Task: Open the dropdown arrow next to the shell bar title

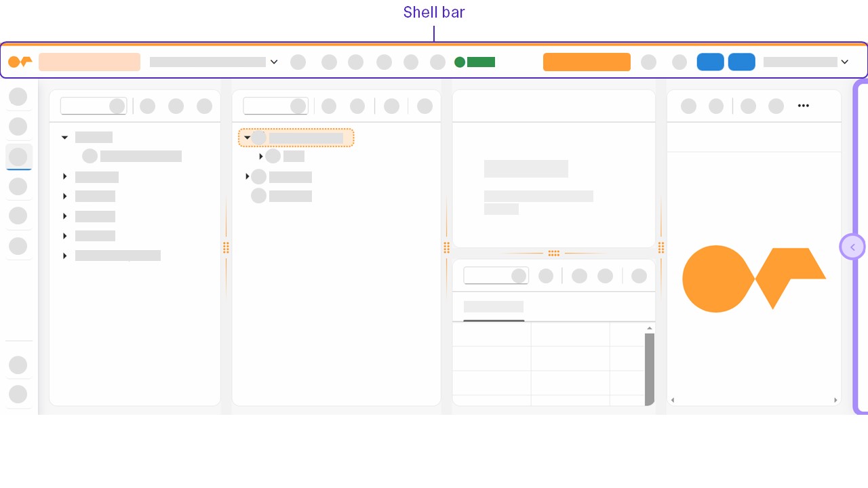Action: (274, 62)
